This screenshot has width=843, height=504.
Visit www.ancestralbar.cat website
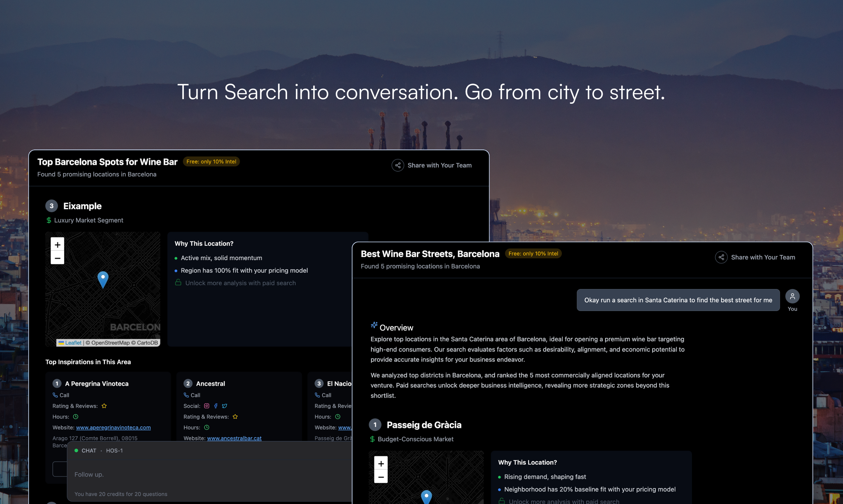(235, 438)
